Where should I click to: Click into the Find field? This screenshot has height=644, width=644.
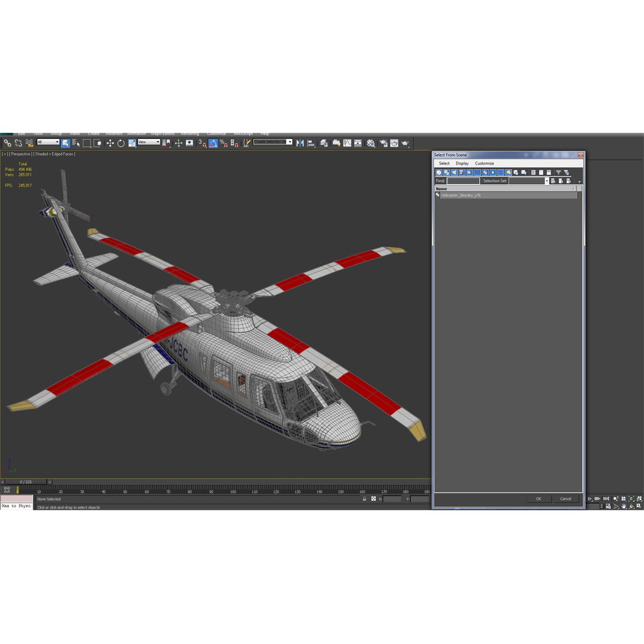point(463,181)
